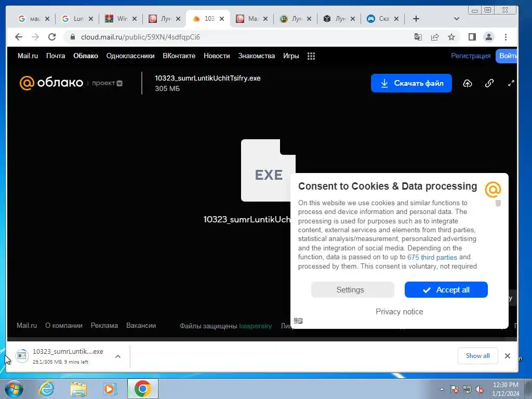Open the side panel icon
Screen dimensions: 532x399
click(x=472, y=37)
